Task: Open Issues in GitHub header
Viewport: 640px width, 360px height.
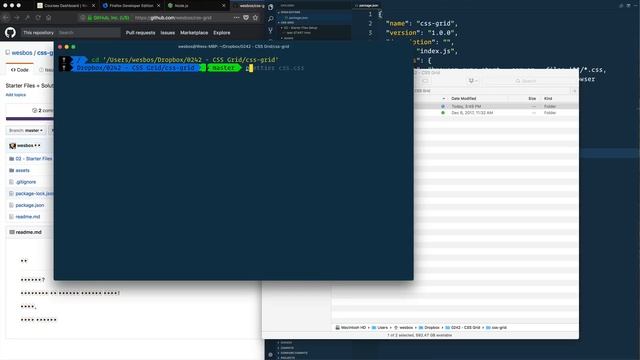Action: coord(167,33)
